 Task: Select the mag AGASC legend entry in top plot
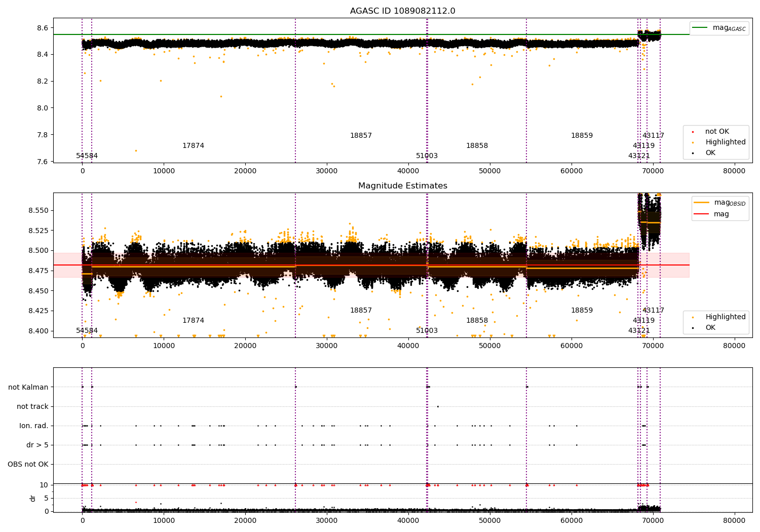coord(719,28)
